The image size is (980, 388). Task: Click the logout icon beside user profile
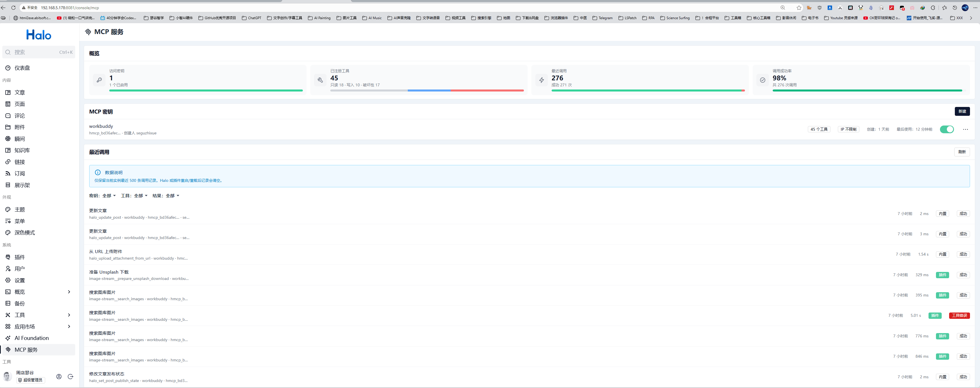tap(70, 377)
